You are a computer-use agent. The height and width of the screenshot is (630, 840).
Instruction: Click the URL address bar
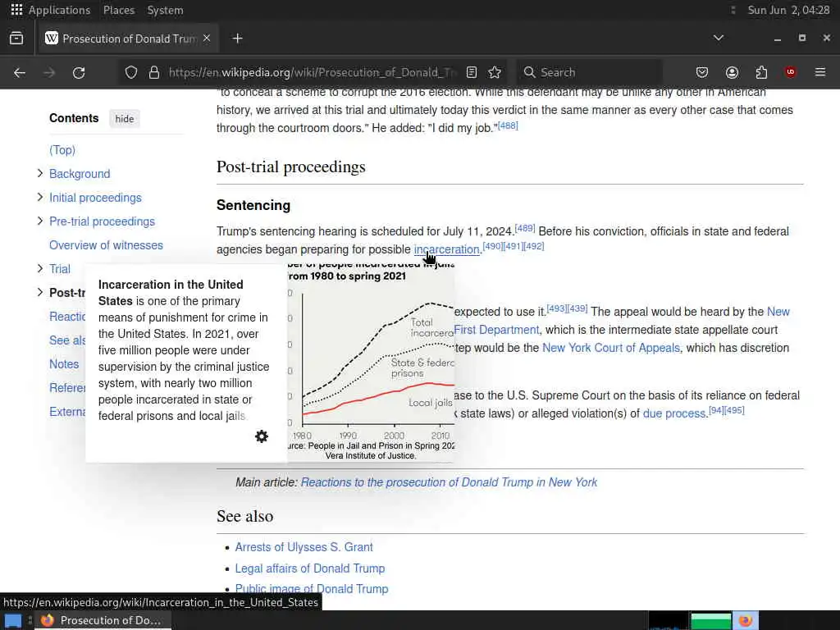coord(311,72)
